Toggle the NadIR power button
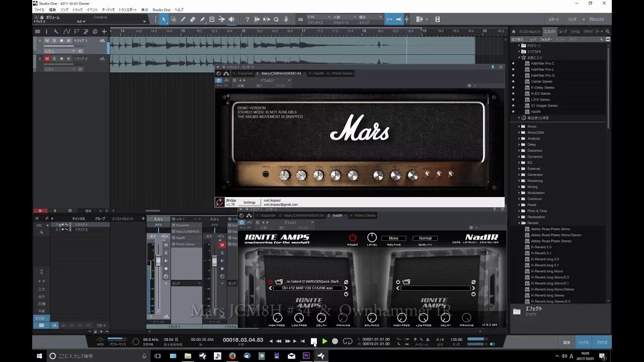The height and width of the screenshot is (362, 644). 353,237
